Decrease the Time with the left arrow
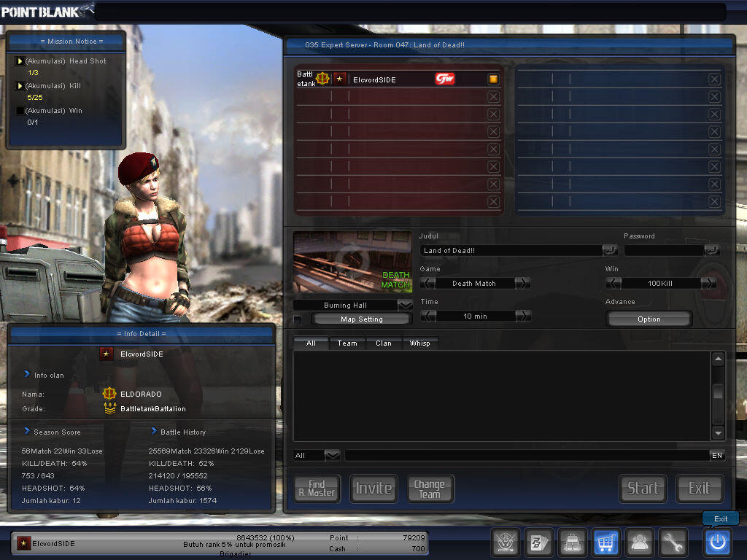Screen dimensions: 747x560 tap(429, 316)
